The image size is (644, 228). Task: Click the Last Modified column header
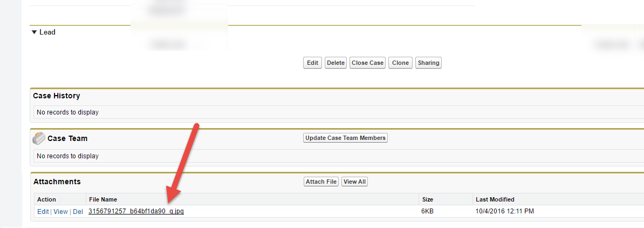click(x=495, y=199)
